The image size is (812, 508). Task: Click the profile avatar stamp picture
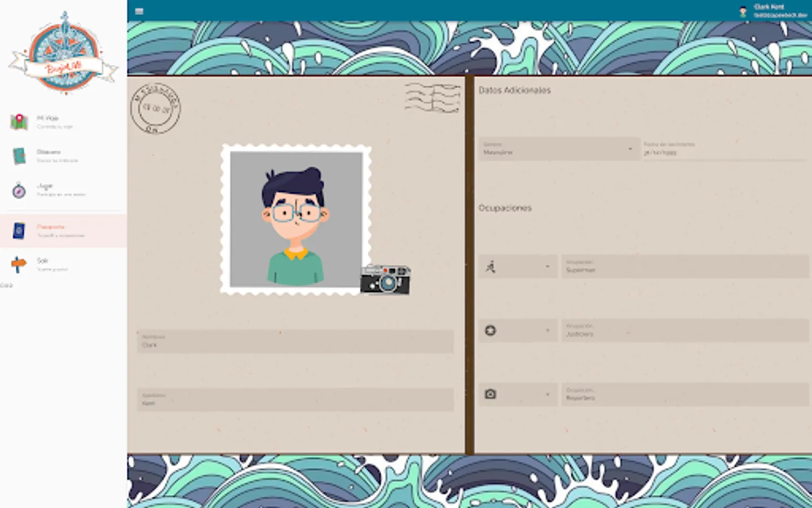pos(296,219)
